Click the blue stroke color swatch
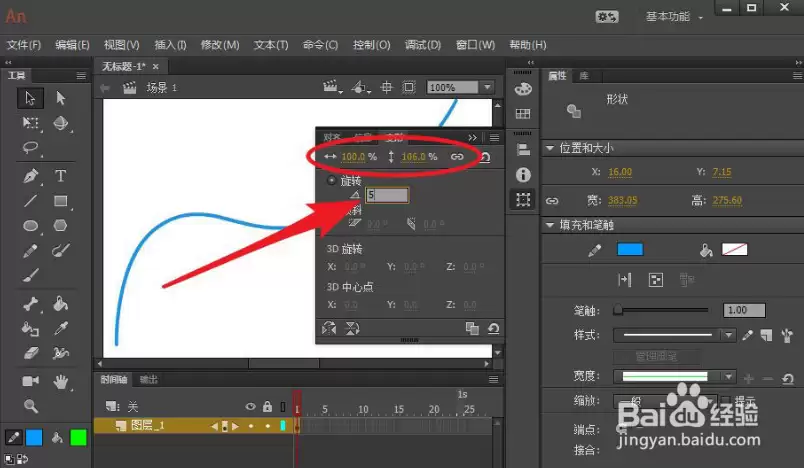This screenshot has width=804, height=468. 630,250
